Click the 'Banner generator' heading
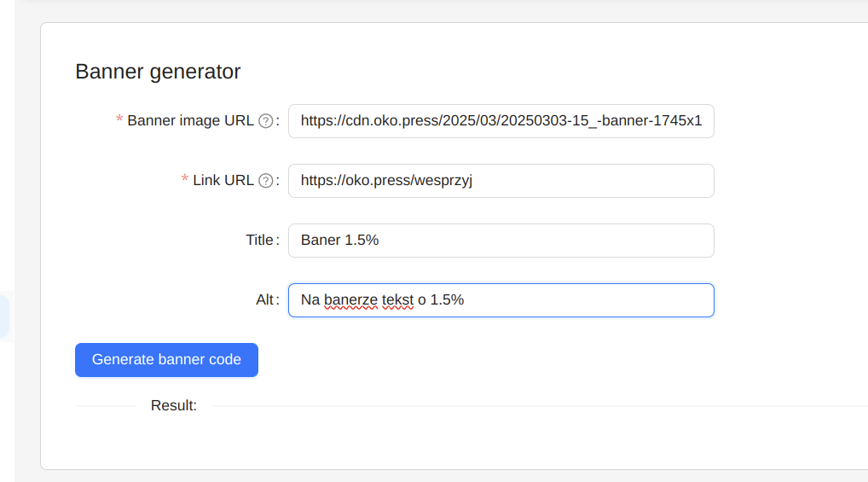The width and height of the screenshot is (868, 482). 158,72
